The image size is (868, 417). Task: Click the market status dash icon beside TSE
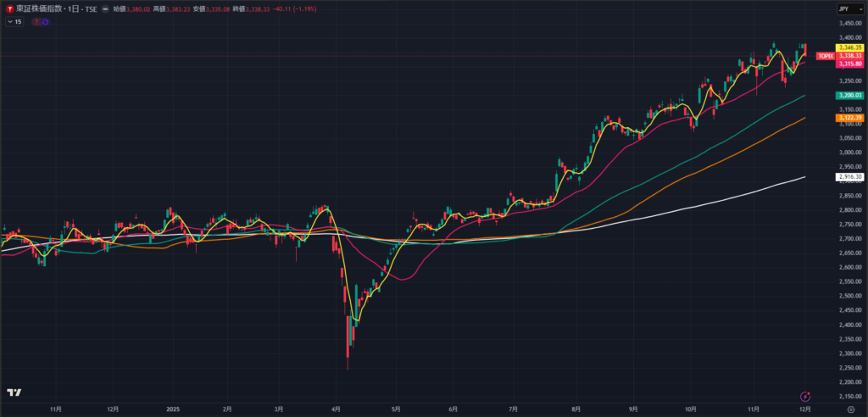(x=105, y=8)
